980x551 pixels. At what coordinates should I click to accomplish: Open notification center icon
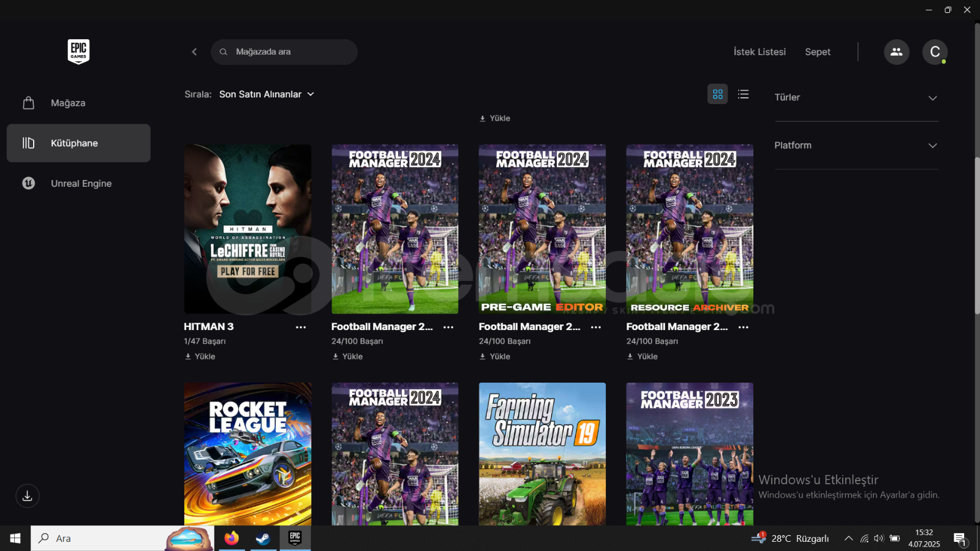tap(960, 539)
